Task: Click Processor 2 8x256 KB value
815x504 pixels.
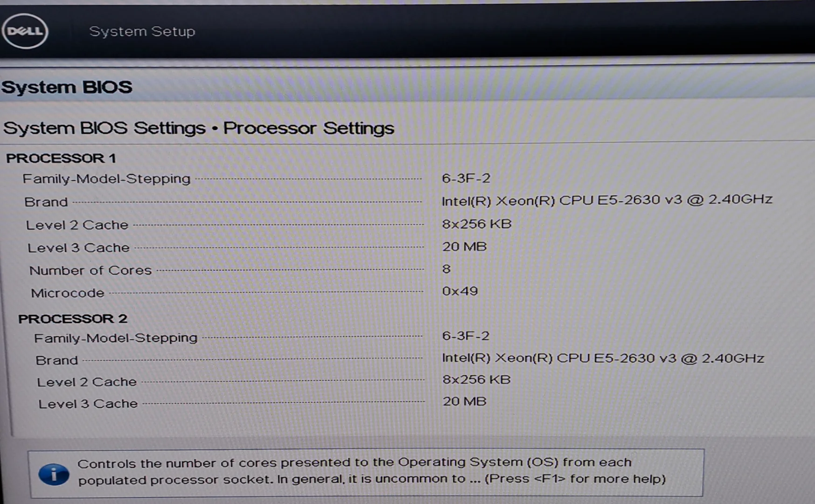Action: 476,380
